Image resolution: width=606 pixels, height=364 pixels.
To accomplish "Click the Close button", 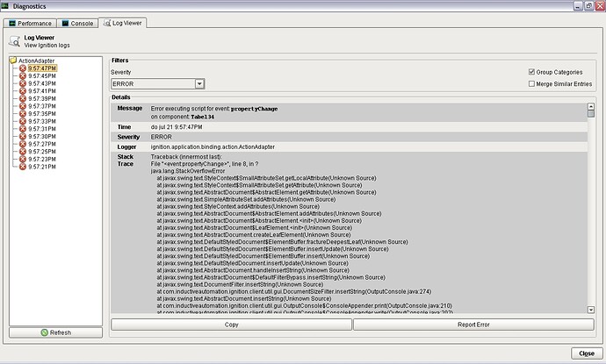I will point(587,353).
